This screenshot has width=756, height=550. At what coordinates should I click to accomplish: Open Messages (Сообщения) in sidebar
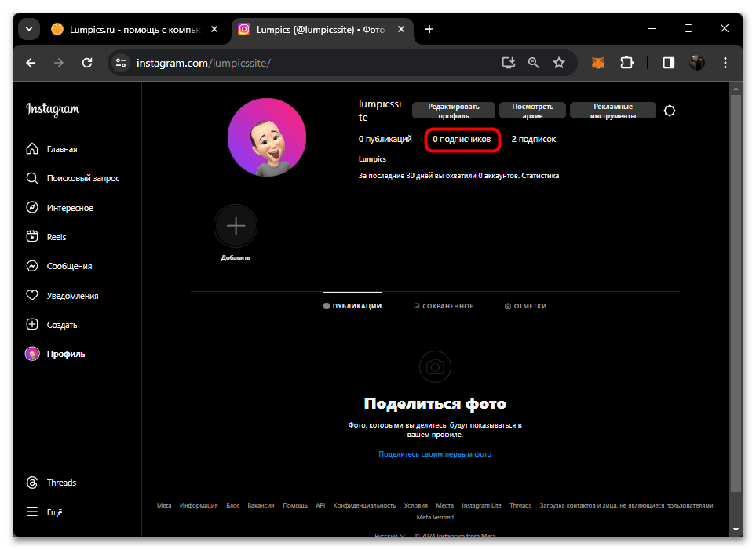tap(59, 266)
